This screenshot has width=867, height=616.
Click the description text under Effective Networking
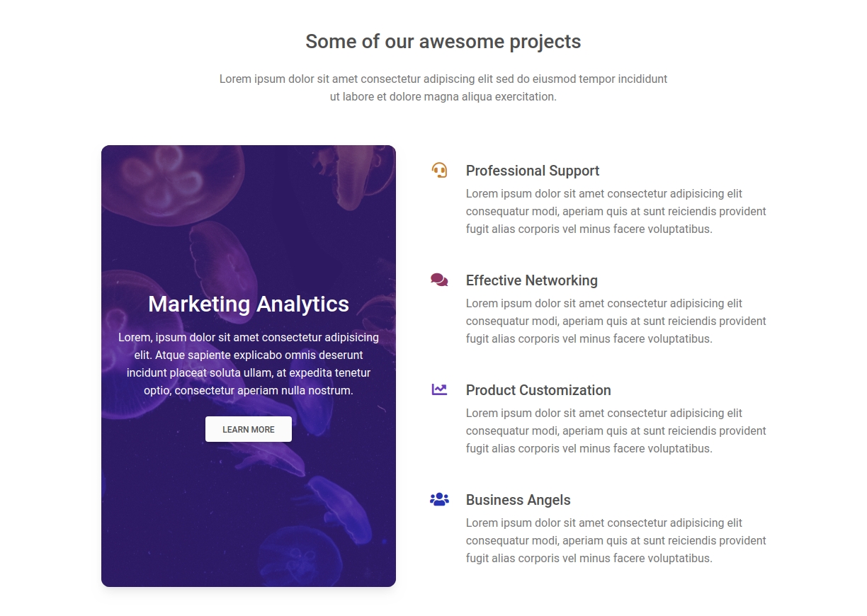click(x=616, y=321)
